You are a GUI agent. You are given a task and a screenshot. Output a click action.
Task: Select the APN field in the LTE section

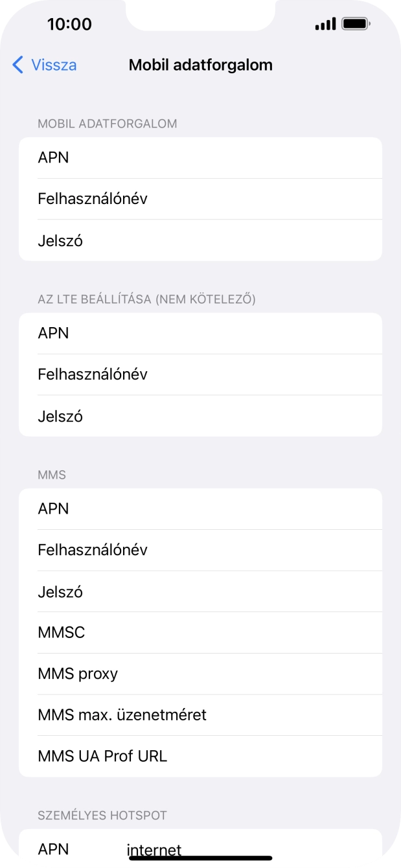coord(200,333)
